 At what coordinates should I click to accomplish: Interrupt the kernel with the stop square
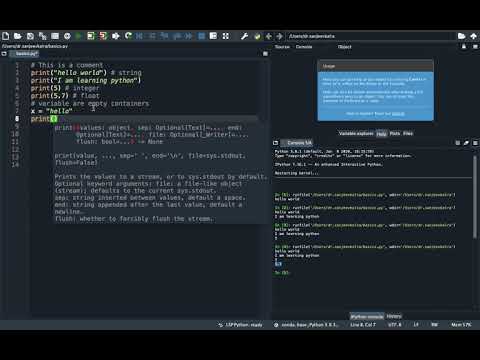pos(458,143)
